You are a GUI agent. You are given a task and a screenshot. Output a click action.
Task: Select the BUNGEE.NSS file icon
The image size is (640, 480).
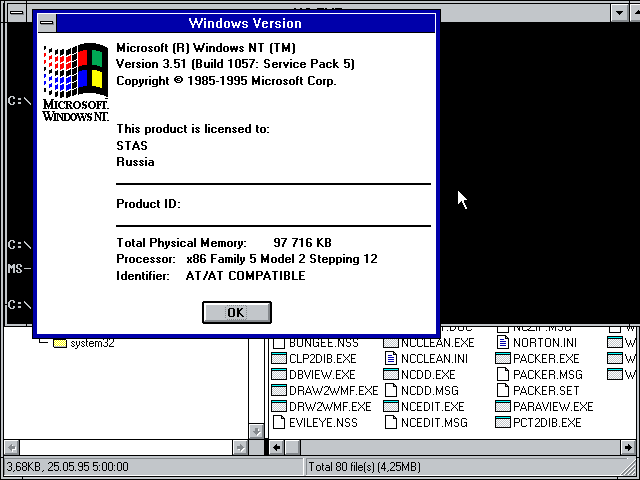[278, 343]
